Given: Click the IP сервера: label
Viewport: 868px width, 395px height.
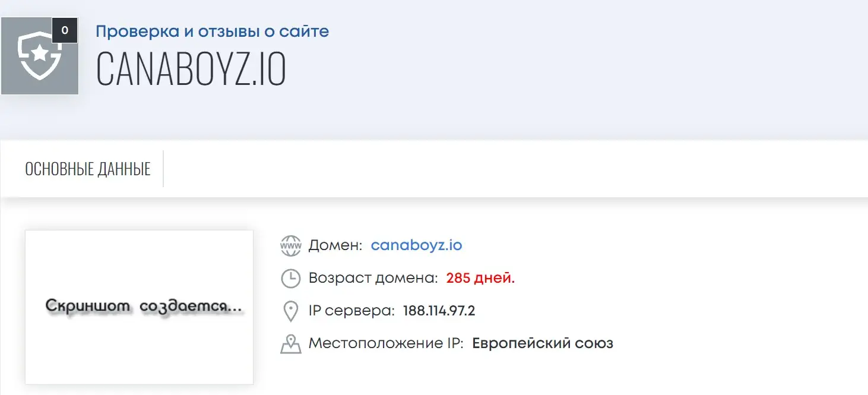Looking at the screenshot, I should click(351, 311).
